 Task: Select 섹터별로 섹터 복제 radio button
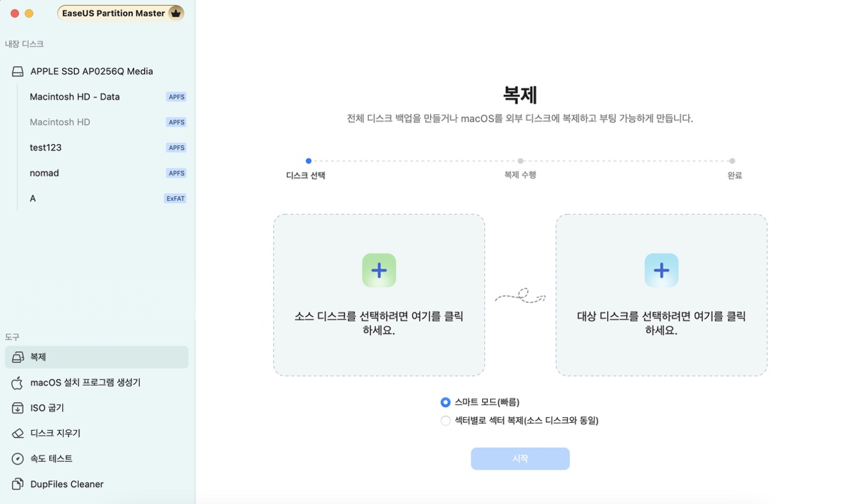click(445, 421)
